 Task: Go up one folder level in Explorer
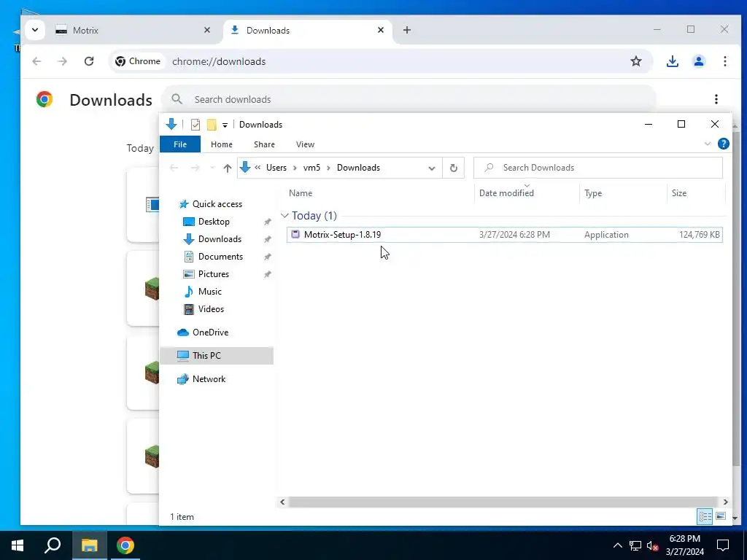pyautogui.click(x=228, y=168)
